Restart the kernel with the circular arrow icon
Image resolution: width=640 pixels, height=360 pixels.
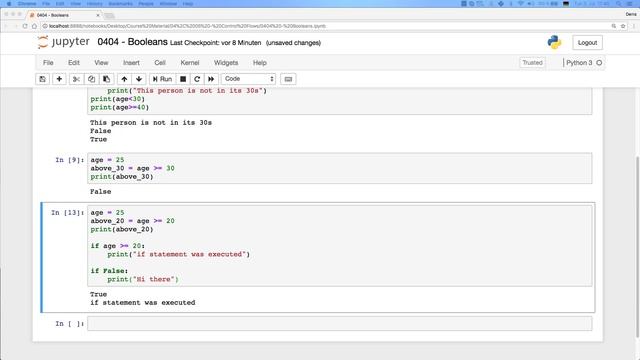(x=197, y=79)
